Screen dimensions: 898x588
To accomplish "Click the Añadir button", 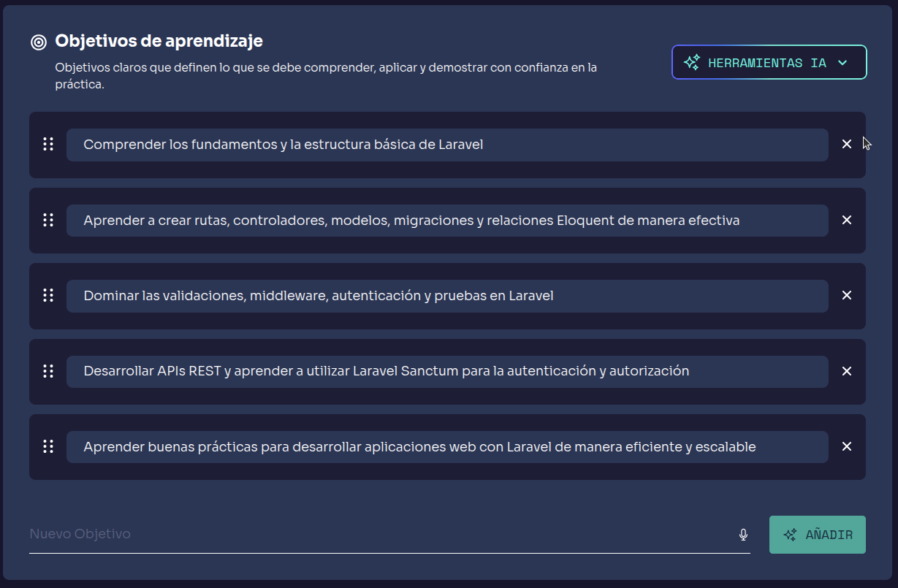I will 817,535.
